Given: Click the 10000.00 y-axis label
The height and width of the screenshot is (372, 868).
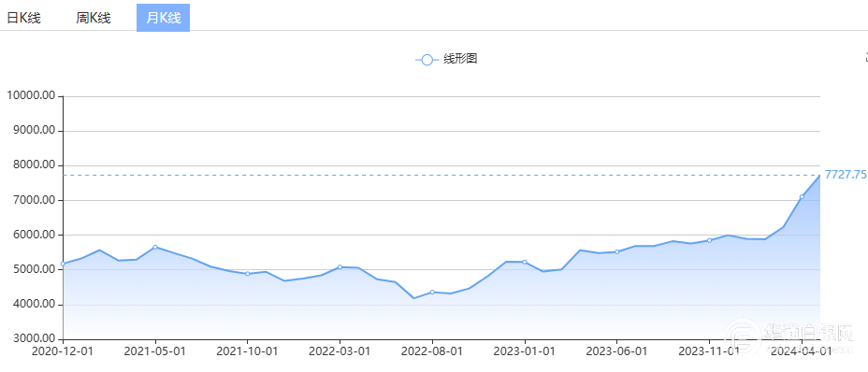Looking at the screenshot, I should (x=31, y=95).
